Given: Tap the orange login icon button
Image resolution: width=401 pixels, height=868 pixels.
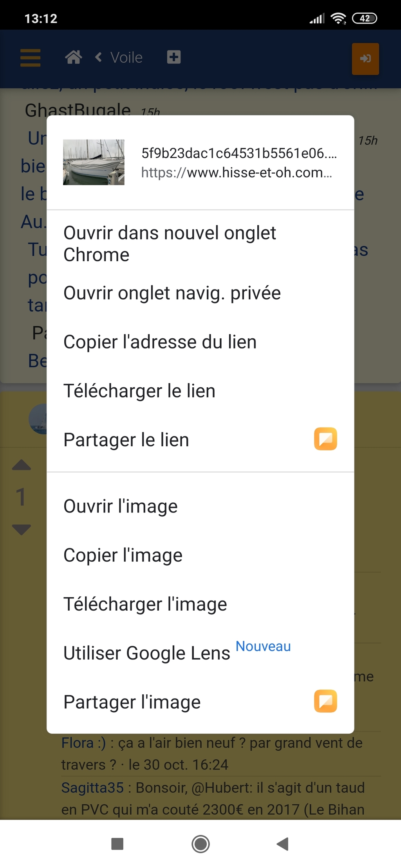Looking at the screenshot, I should [x=365, y=59].
